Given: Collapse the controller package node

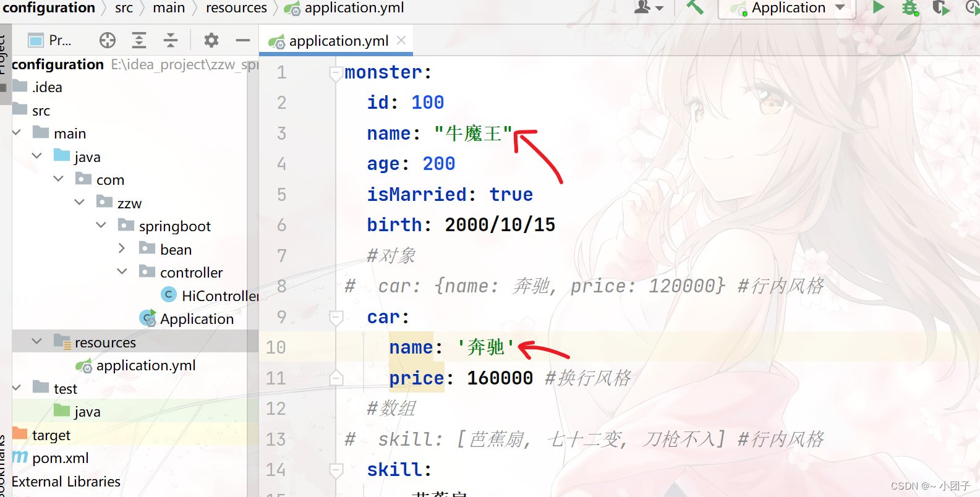Looking at the screenshot, I should point(122,272).
